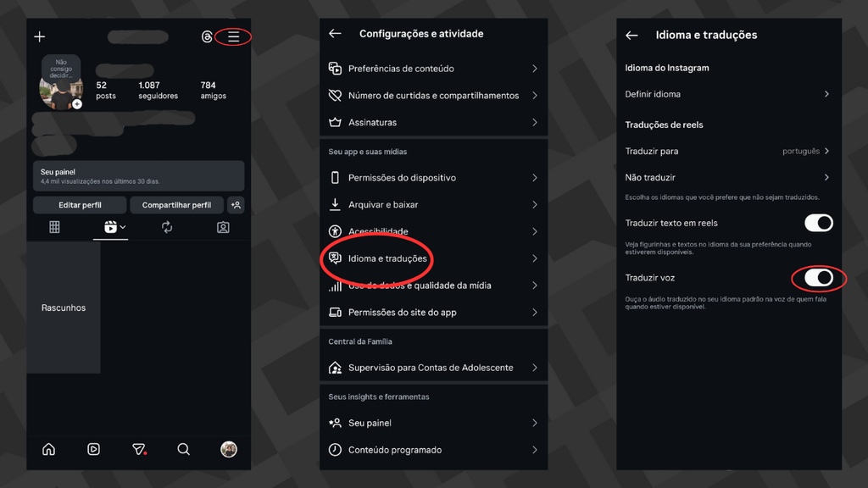Expand the Definir idioma option
The height and width of the screenshot is (488, 868).
coord(727,94)
